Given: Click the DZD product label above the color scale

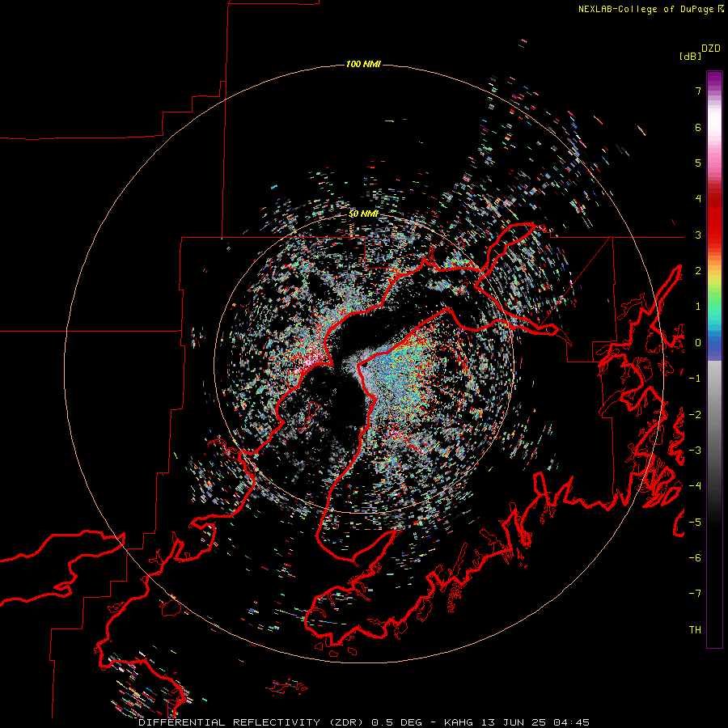Looking at the screenshot, I should (711, 49).
